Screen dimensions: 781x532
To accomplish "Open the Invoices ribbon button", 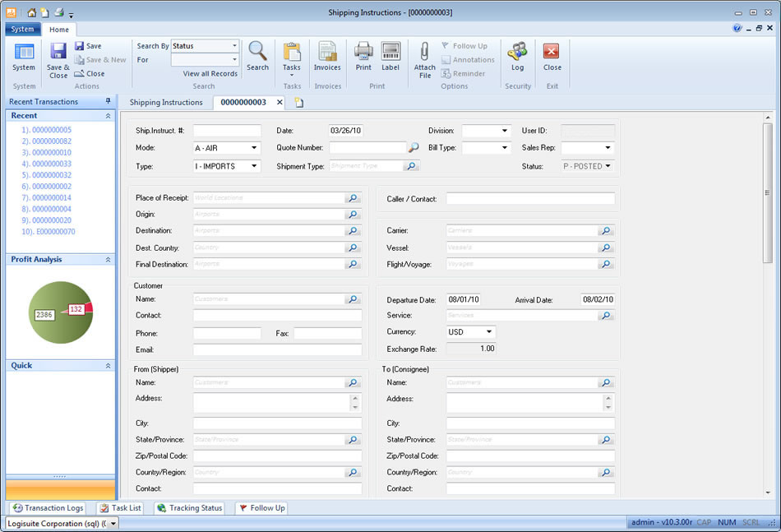I will click(327, 53).
